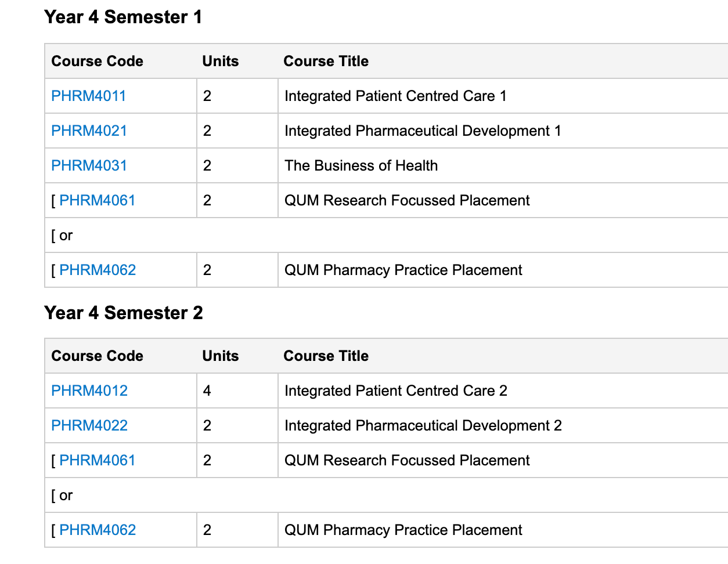Click Course Title header in Semester 1 table
This screenshot has height=564, width=728.
point(326,61)
